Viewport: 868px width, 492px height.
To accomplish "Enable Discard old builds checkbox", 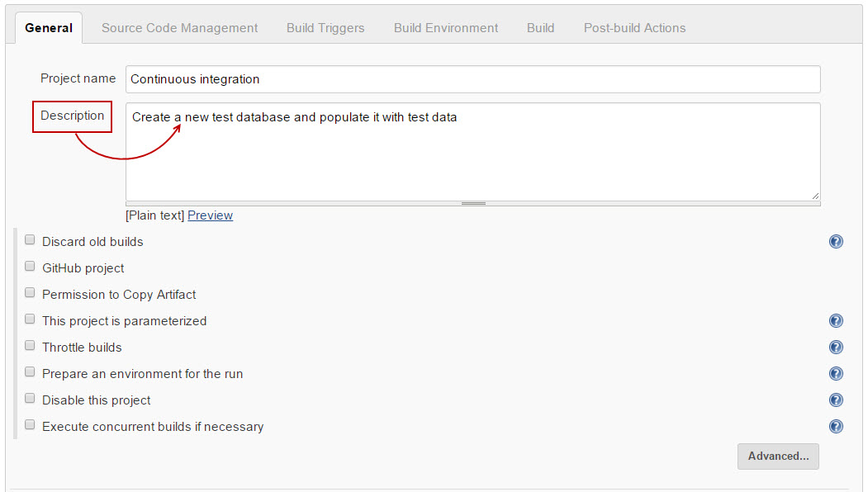I will [x=30, y=240].
